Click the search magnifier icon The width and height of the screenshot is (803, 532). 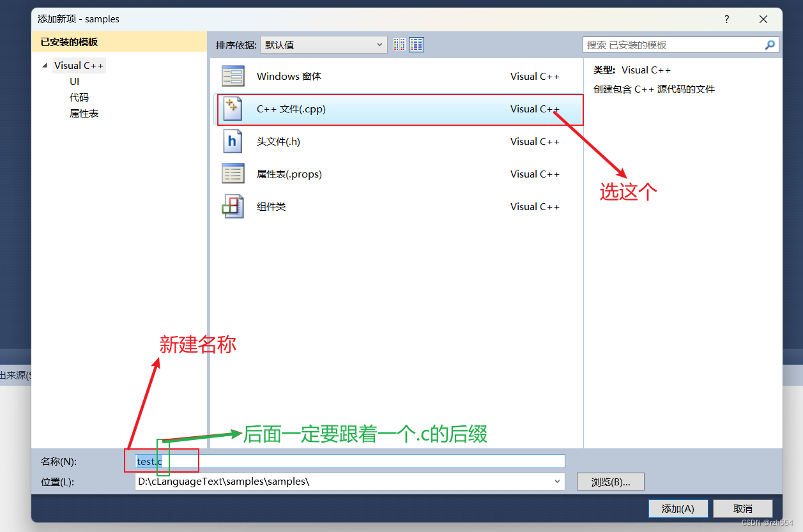[770, 45]
